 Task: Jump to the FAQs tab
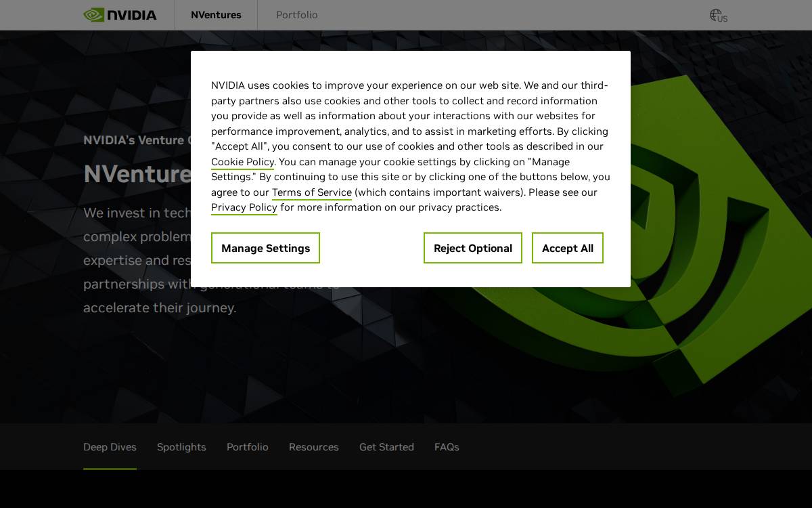point(447,447)
